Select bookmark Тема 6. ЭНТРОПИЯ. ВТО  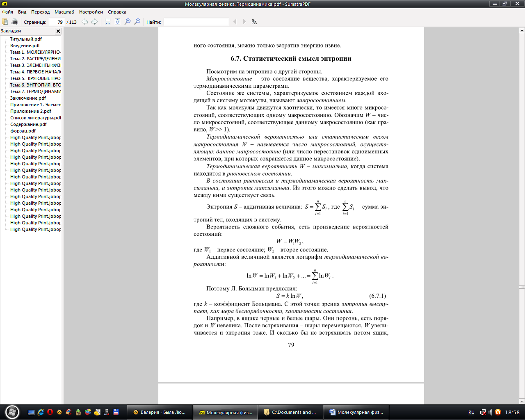tap(35, 85)
